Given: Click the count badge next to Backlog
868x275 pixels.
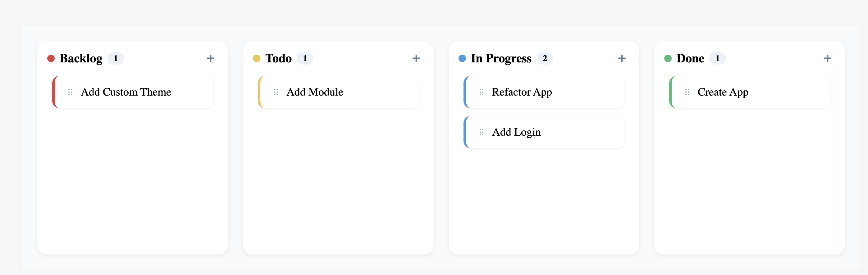Looking at the screenshot, I should [116, 58].
